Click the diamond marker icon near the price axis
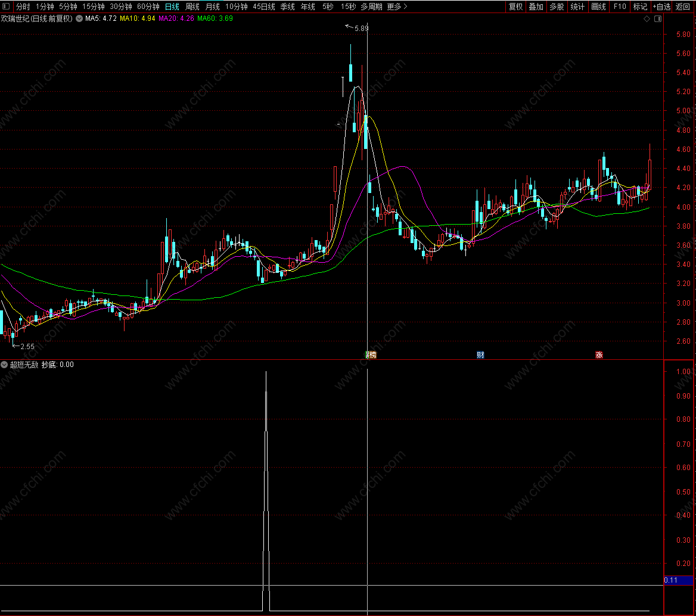696x616 pixels. [647, 18]
